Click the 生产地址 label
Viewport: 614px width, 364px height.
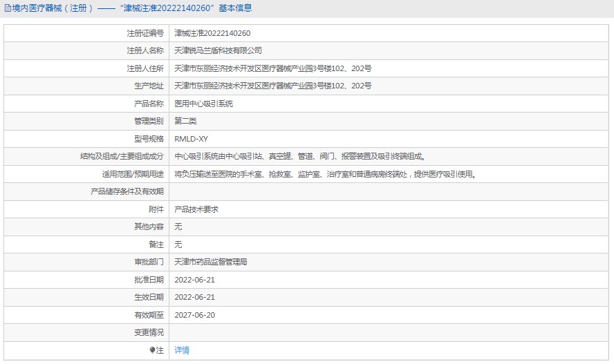[x=149, y=86]
